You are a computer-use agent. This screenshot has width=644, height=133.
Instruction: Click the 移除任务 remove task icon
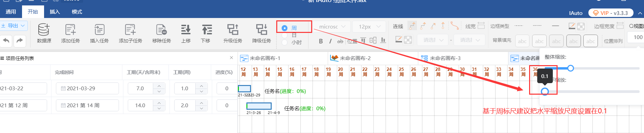coord(161,30)
